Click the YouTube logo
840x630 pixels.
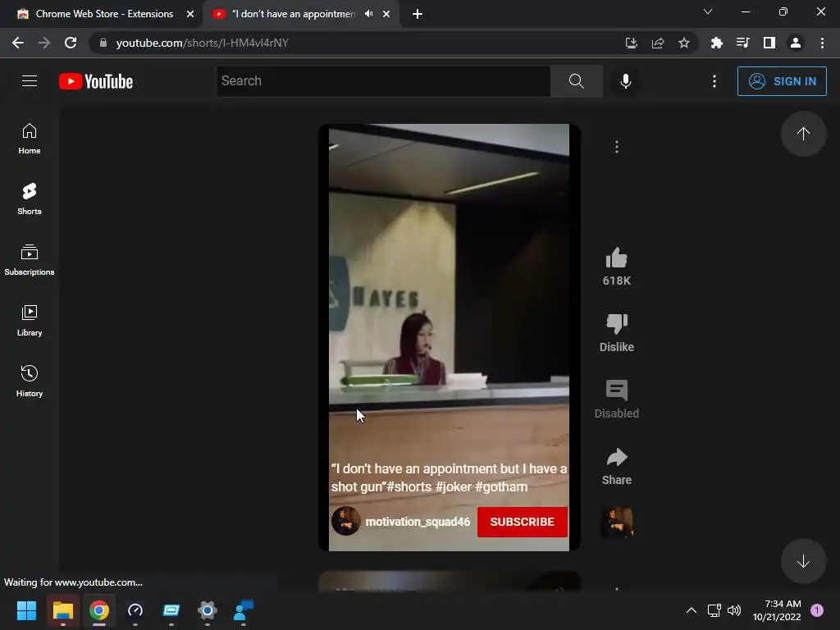tap(96, 81)
